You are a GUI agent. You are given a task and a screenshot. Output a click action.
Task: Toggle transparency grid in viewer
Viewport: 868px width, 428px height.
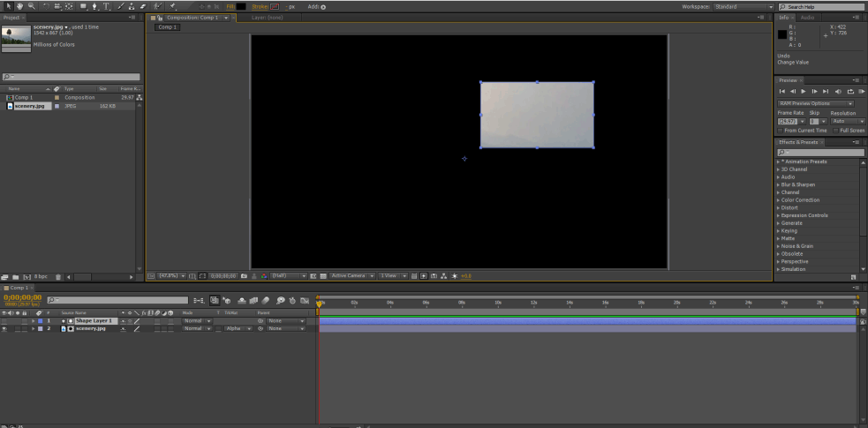coord(323,275)
